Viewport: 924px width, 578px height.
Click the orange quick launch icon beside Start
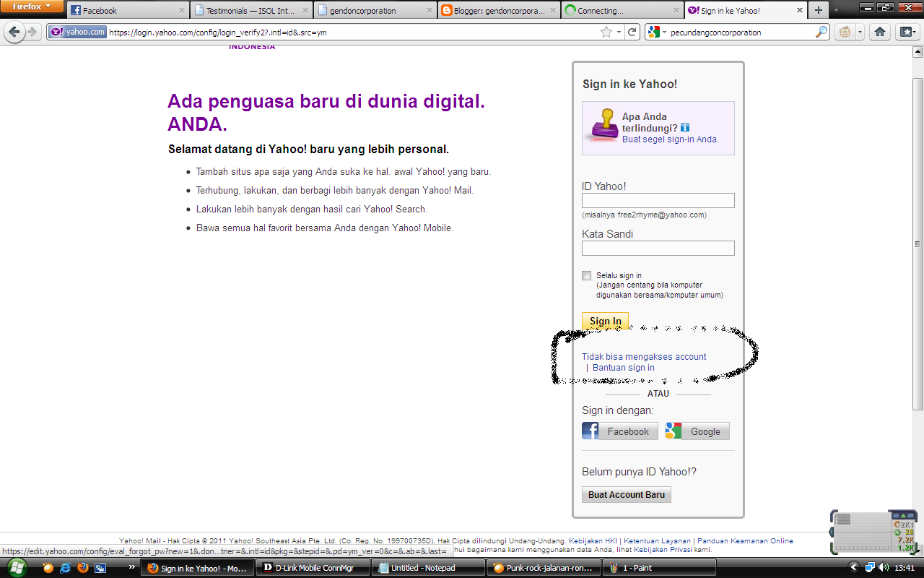click(48, 568)
